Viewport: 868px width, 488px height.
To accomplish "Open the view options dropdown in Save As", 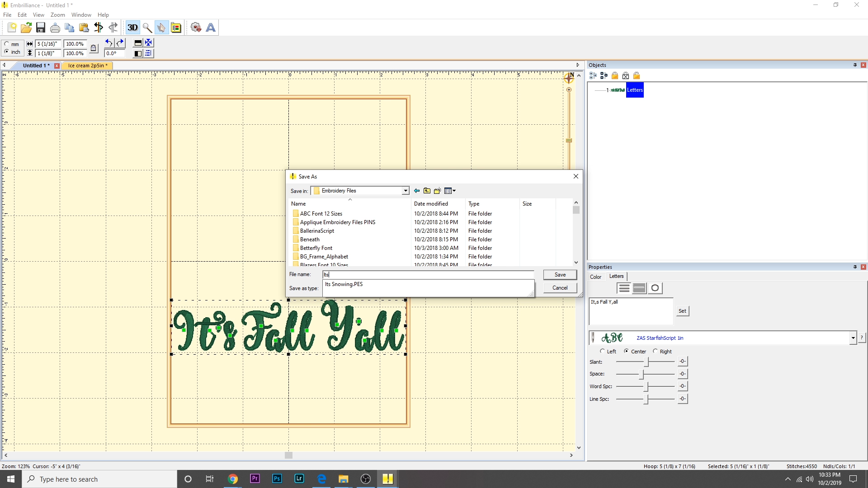I will pyautogui.click(x=450, y=190).
